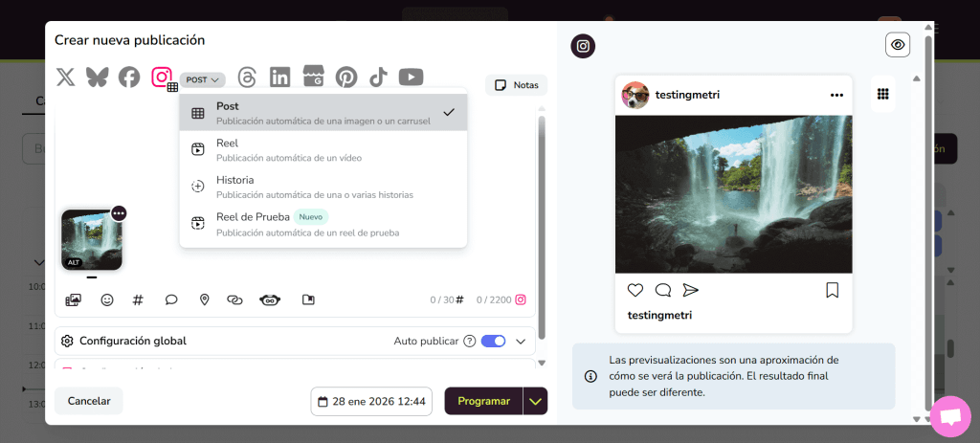Select the TikTok network icon
980x443 pixels.
(x=378, y=78)
